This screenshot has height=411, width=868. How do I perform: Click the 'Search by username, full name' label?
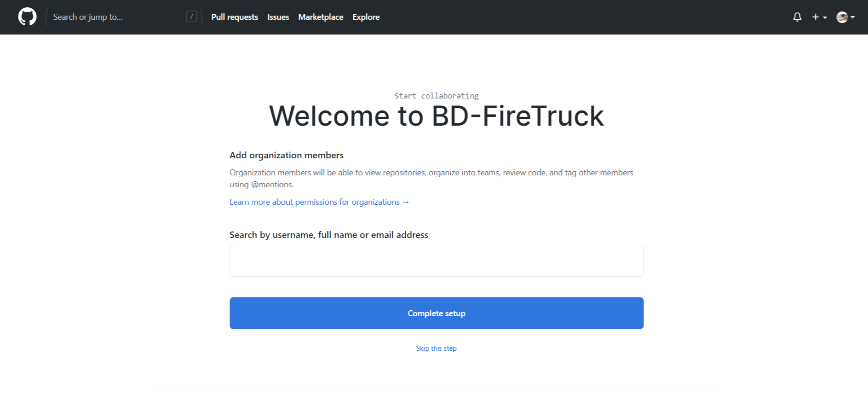tap(329, 235)
